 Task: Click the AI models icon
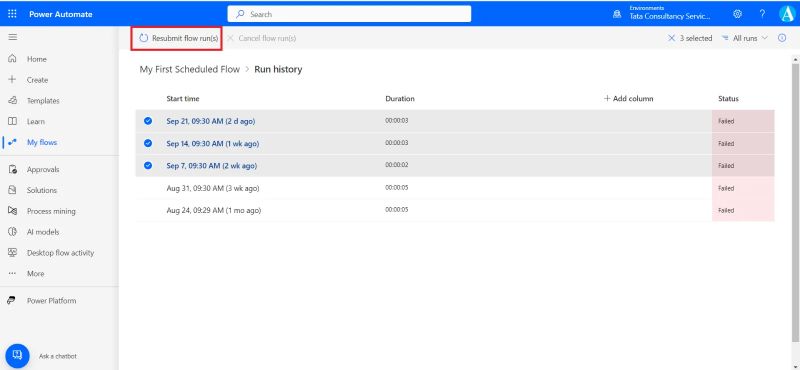click(x=13, y=232)
